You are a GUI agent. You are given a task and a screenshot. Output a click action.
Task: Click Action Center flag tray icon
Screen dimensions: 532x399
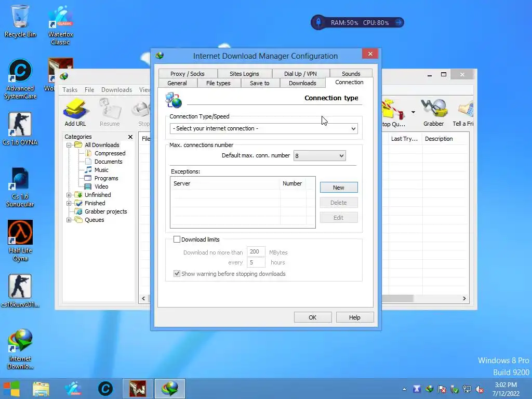tap(442, 389)
